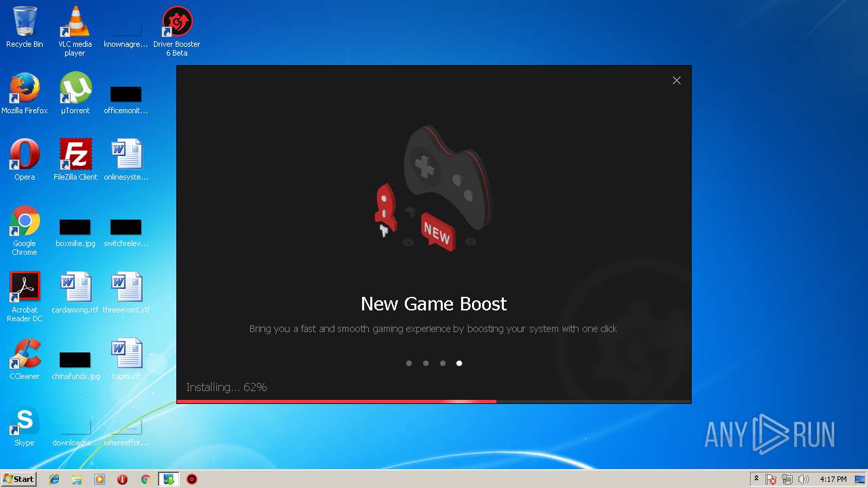
Task: Go to second slide indicator dot
Action: tap(426, 363)
